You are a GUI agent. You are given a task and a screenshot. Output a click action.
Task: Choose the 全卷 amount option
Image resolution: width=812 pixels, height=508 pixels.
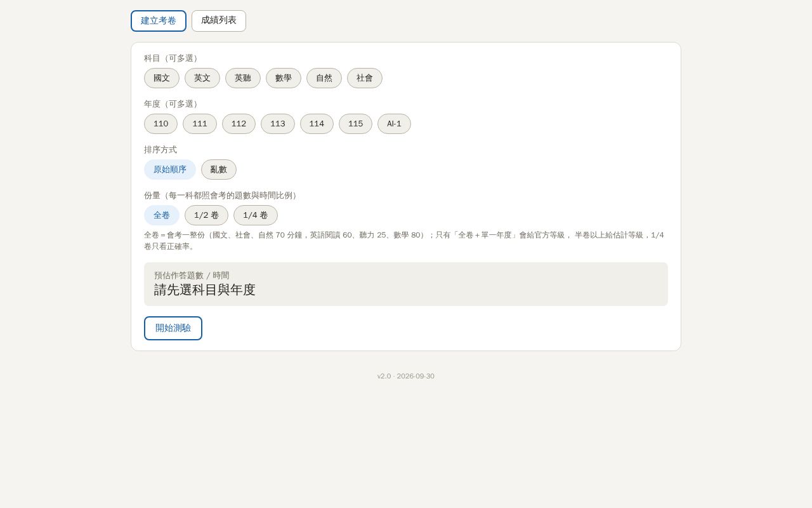pos(162,215)
